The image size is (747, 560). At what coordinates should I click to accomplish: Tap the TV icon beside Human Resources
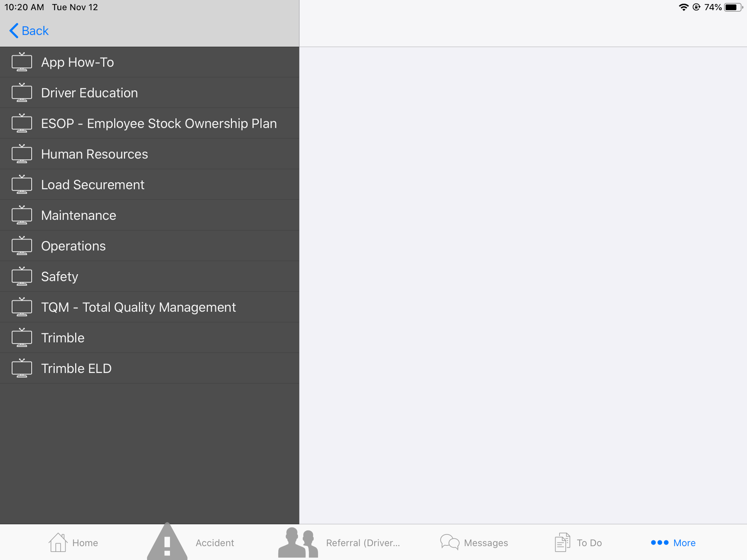(22, 154)
